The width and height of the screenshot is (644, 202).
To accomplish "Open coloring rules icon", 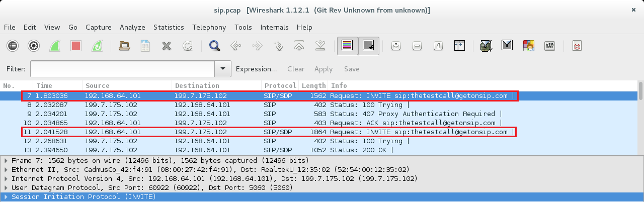I will tap(528, 46).
